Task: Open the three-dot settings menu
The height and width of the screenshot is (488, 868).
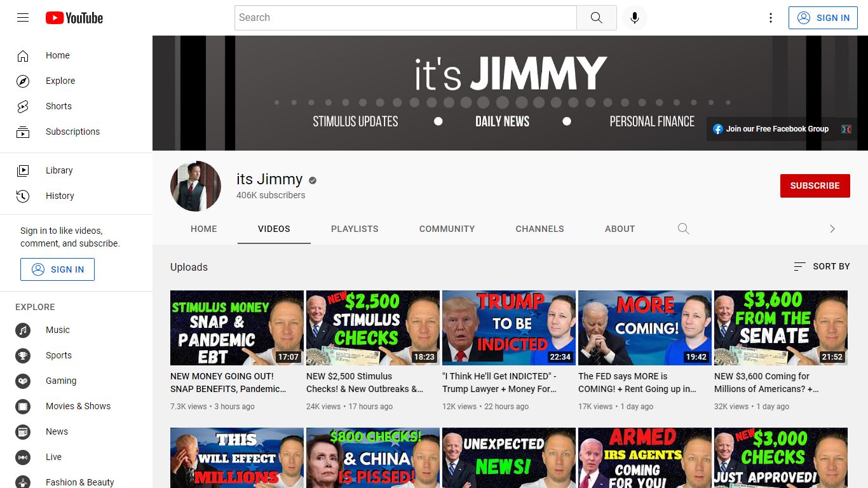Action: pos(771,18)
